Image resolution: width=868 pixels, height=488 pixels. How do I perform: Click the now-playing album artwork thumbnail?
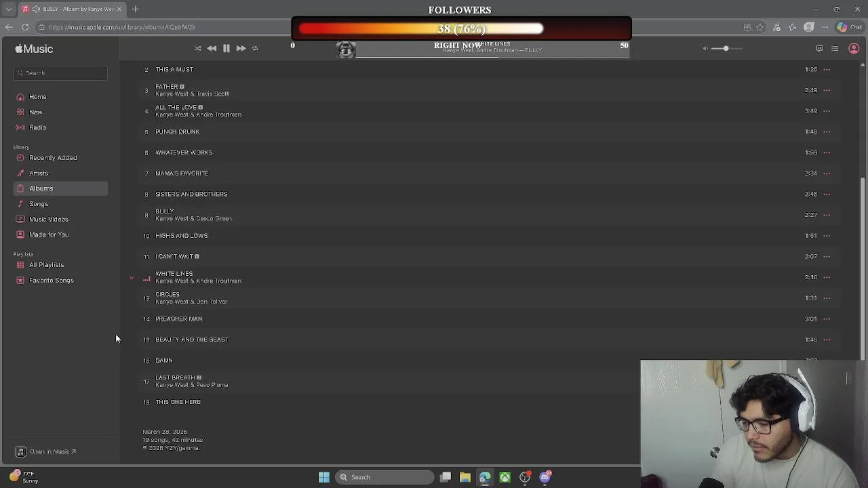coord(346,49)
